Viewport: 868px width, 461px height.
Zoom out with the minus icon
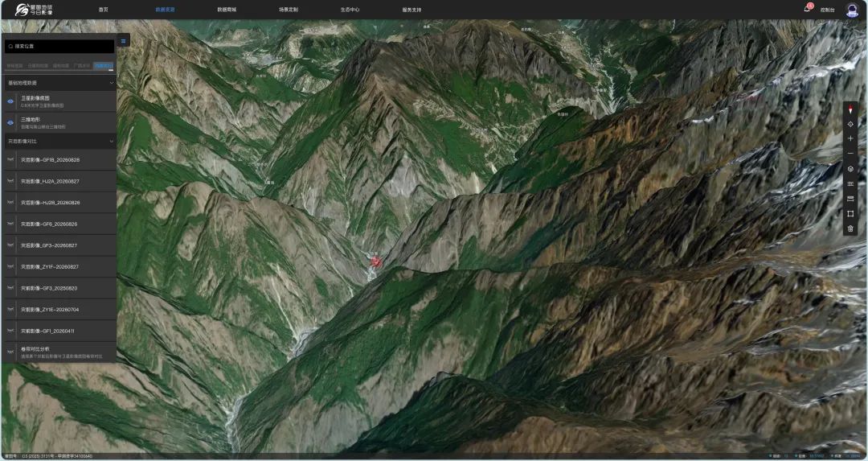tap(850, 154)
